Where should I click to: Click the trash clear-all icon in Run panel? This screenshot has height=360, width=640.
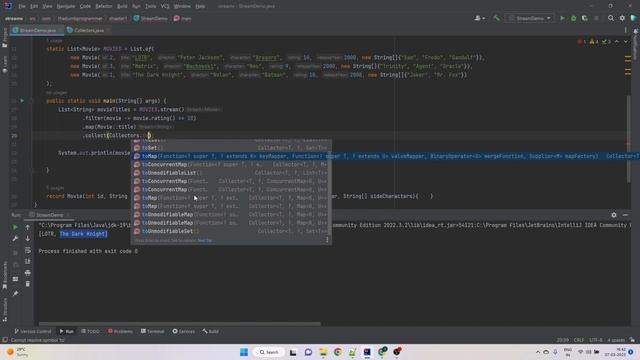28,284
